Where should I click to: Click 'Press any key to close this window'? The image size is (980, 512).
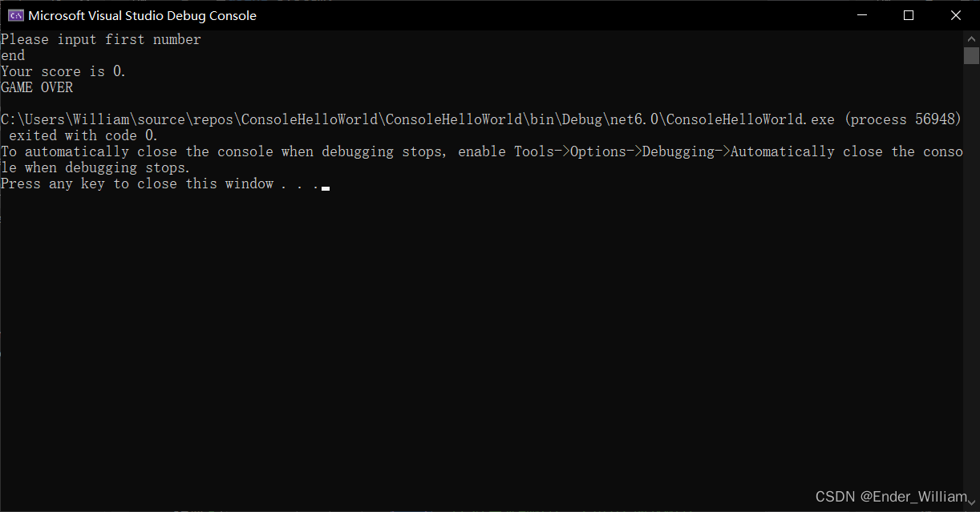click(x=136, y=183)
